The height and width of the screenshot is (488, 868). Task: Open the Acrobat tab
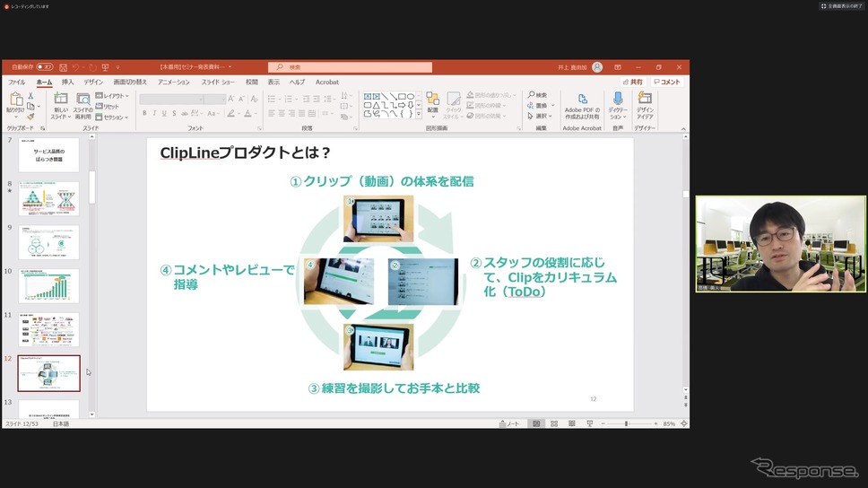(327, 82)
